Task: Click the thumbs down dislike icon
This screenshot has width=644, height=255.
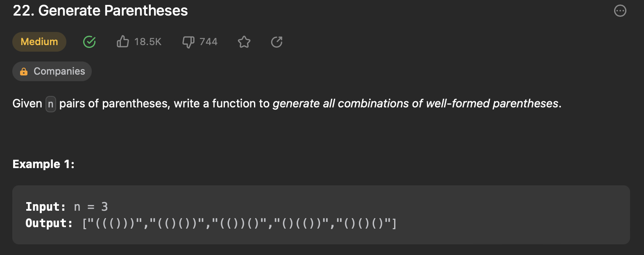Action: (x=188, y=41)
